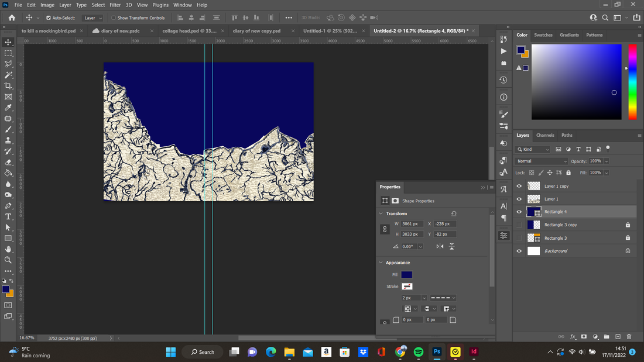Open the blend mode Normal dropdown
The width and height of the screenshot is (644, 362).
pyautogui.click(x=541, y=161)
